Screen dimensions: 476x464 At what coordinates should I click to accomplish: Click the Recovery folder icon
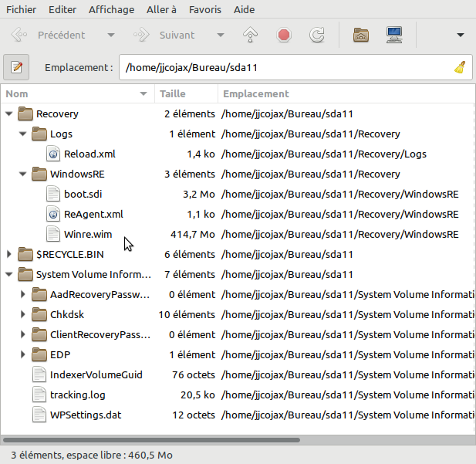coord(25,113)
